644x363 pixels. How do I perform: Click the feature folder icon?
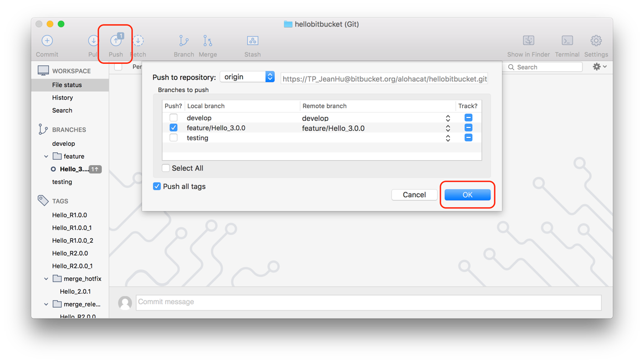[x=57, y=156]
